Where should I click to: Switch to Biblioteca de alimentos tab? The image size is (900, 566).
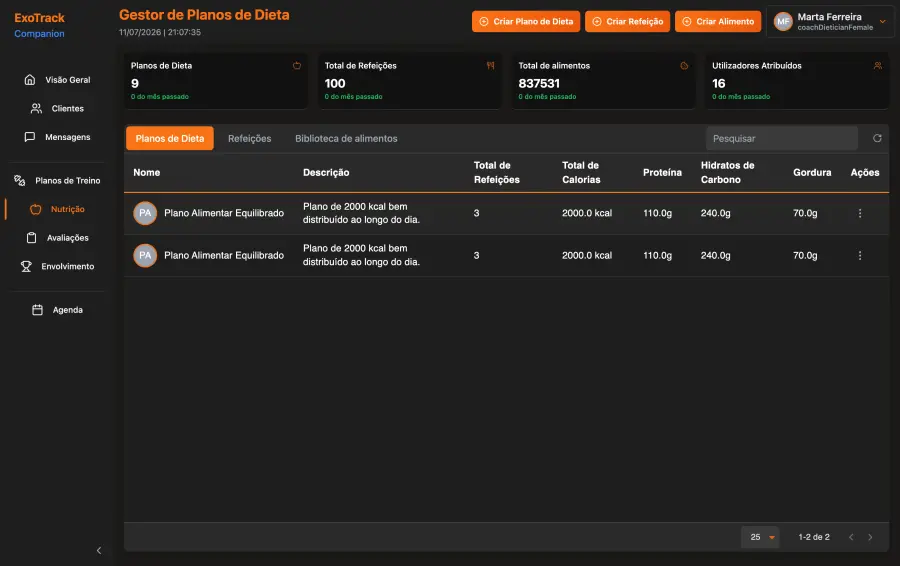(346, 138)
